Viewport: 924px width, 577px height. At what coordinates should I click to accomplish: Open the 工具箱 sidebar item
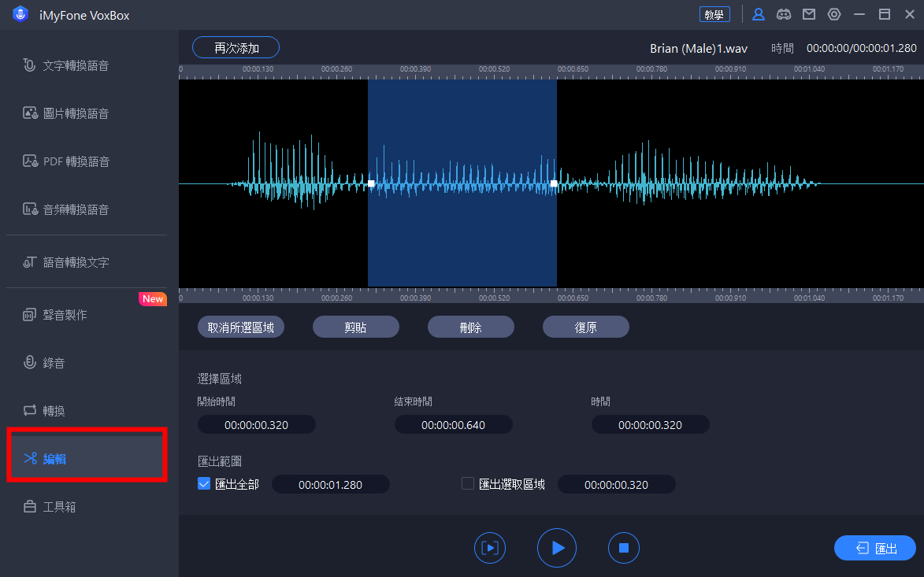pyautogui.click(x=59, y=507)
